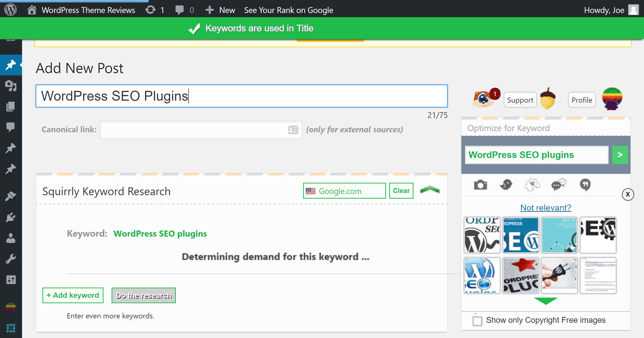Select hand holding plug thumbnail
Viewport: 644px width, 338px height.
tap(559, 276)
